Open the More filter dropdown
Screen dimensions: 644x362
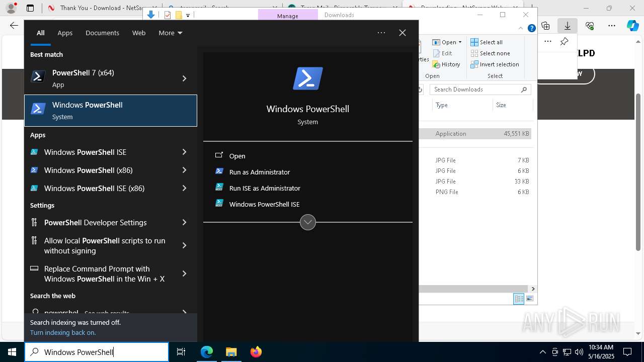pyautogui.click(x=170, y=33)
